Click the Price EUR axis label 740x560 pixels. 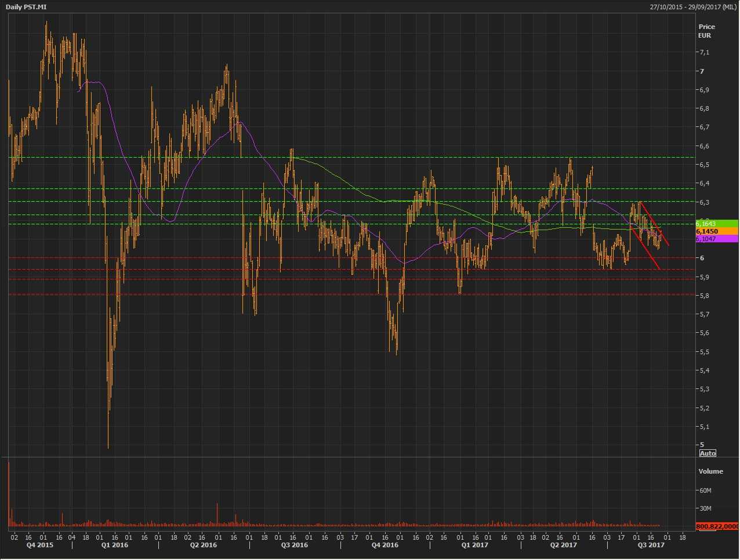click(706, 31)
